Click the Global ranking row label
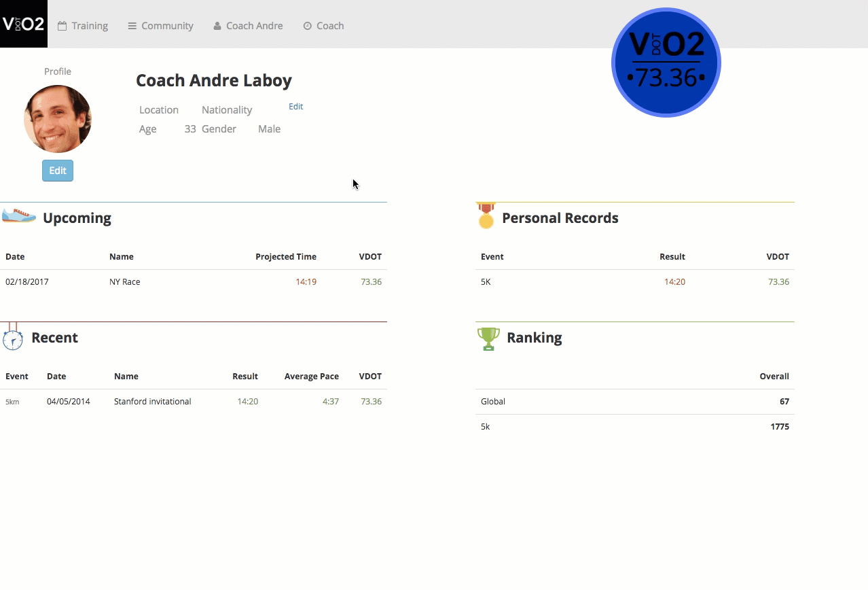Image resolution: width=868 pixels, height=590 pixels. point(493,401)
